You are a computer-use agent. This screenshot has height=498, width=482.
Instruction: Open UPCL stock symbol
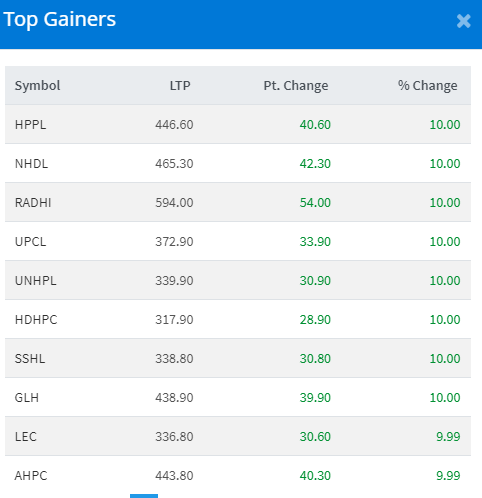(30, 242)
